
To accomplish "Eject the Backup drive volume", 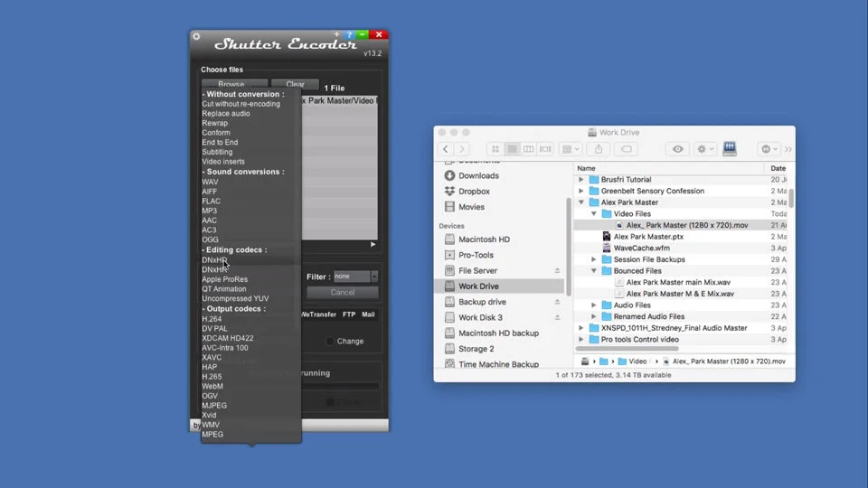I will pyautogui.click(x=558, y=302).
